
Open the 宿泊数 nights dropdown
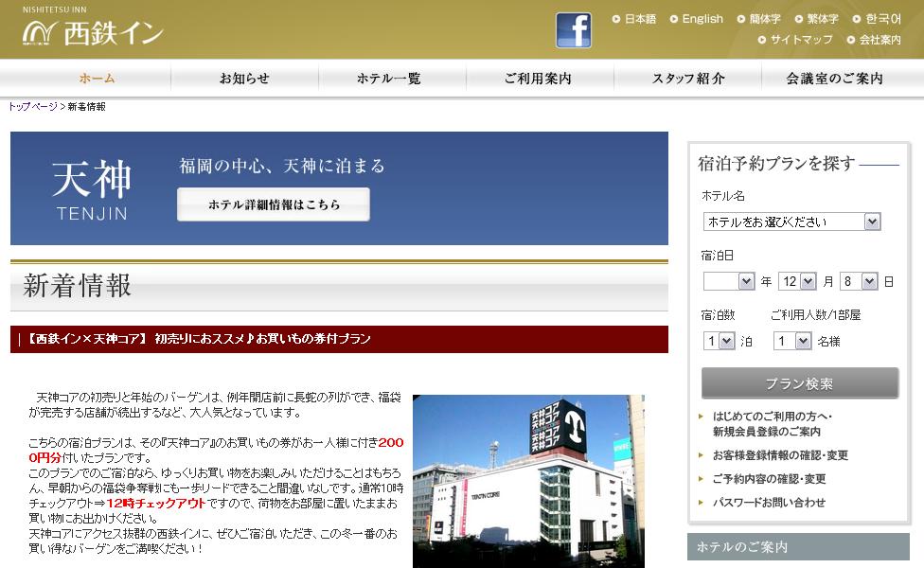pos(719,341)
